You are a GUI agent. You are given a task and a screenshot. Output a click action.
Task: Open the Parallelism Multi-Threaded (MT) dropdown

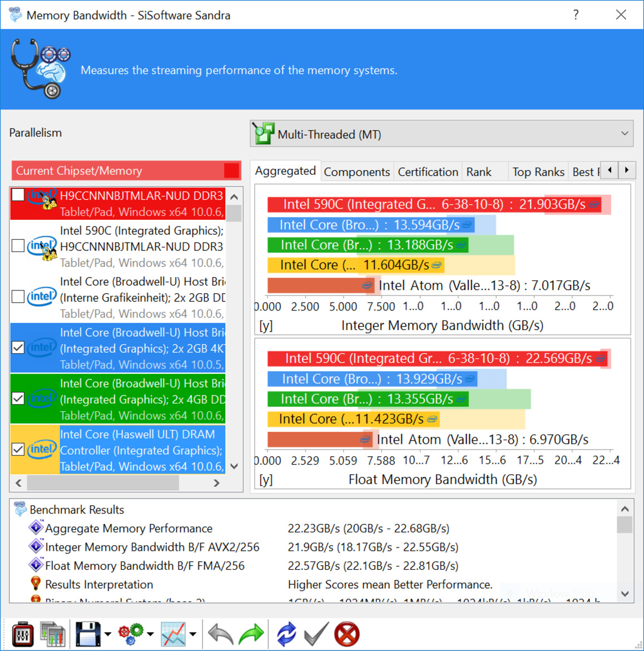[x=442, y=134]
